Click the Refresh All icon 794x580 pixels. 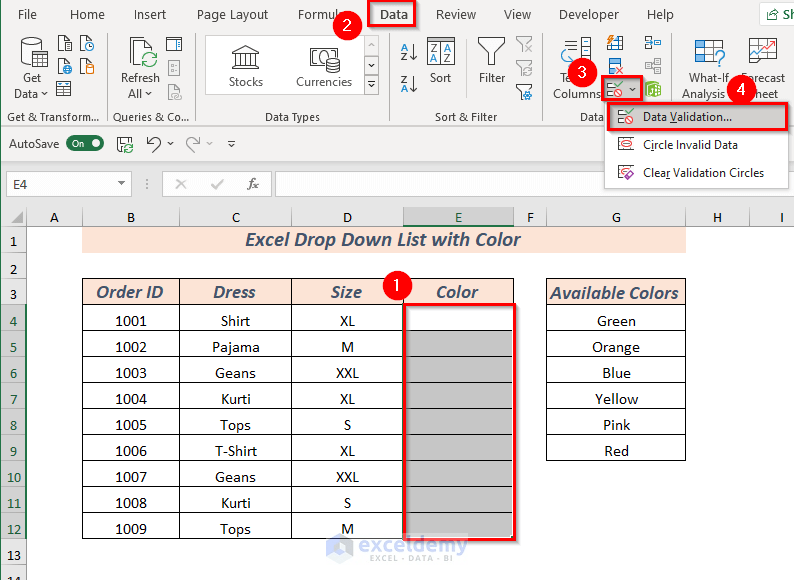coord(140,67)
